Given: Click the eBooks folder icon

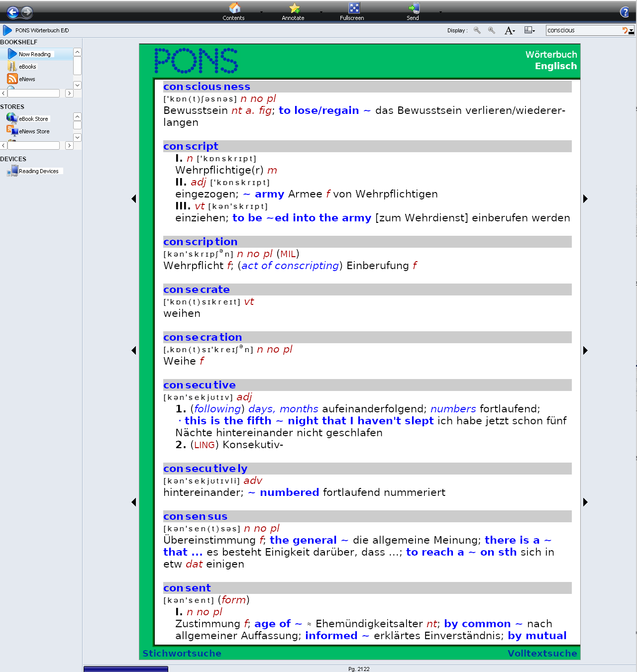Looking at the screenshot, I should tap(12, 66).
